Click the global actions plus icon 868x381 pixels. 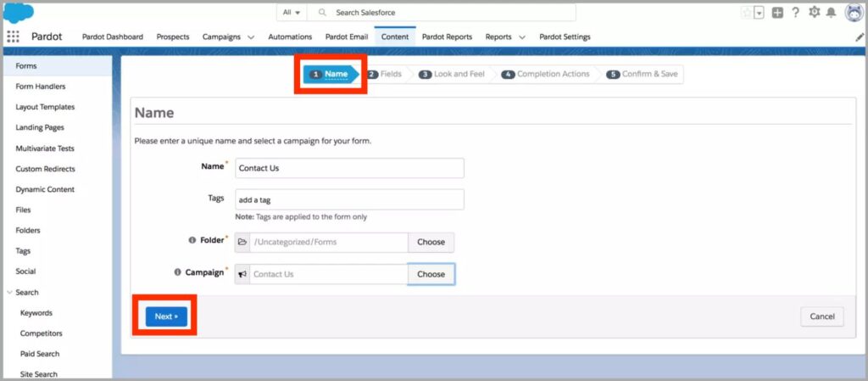[x=778, y=13]
